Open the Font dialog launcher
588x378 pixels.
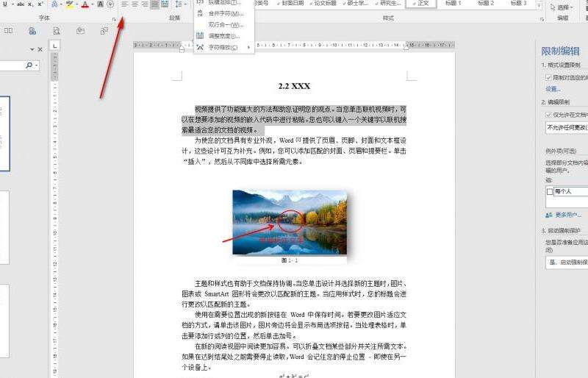(114, 19)
